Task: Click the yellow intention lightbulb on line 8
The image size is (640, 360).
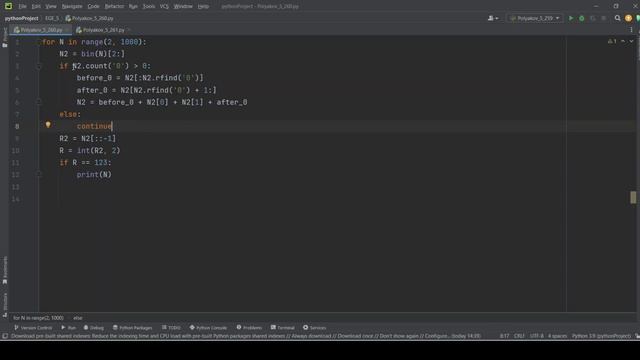Action: coord(48,125)
